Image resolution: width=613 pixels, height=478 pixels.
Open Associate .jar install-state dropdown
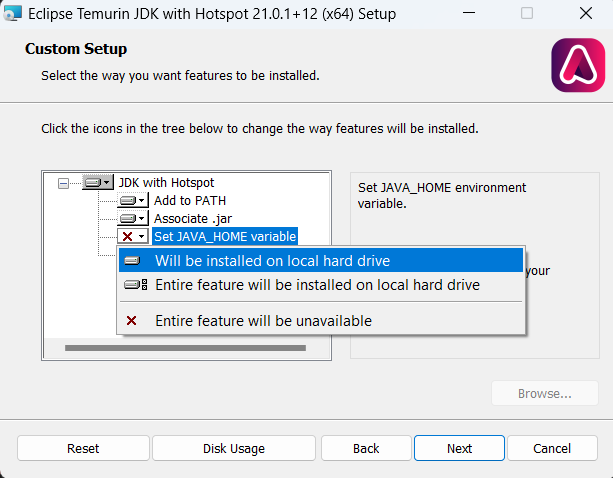point(133,218)
